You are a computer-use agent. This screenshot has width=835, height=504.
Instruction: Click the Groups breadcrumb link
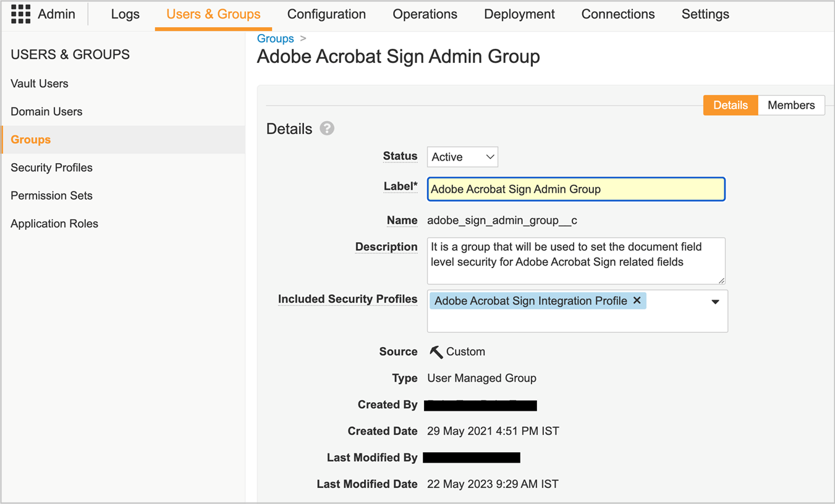[275, 38]
